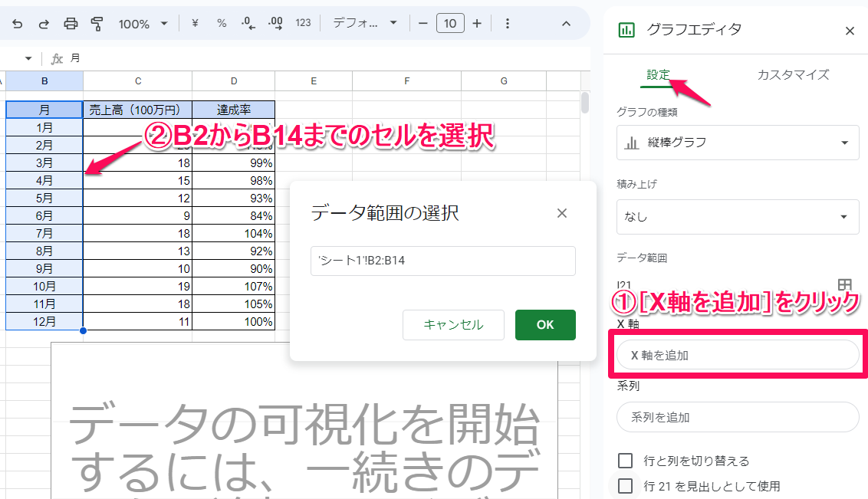
Task: Decrease font size with minus button
Action: (x=423, y=23)
